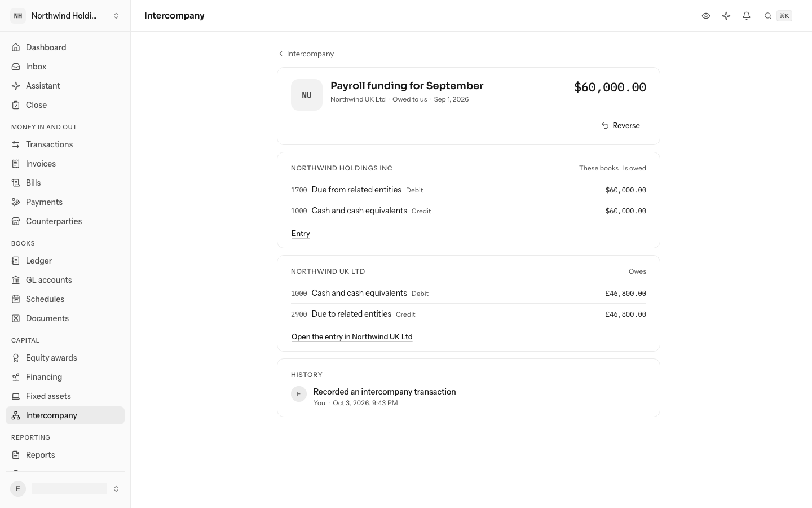Open the Transactions arrows icon

16,144
